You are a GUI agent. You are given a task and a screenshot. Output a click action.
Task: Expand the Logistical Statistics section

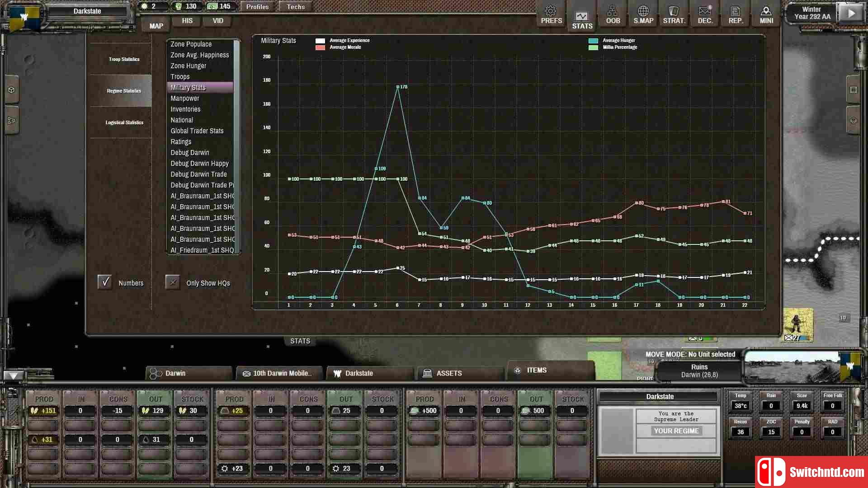pos(125,122)
